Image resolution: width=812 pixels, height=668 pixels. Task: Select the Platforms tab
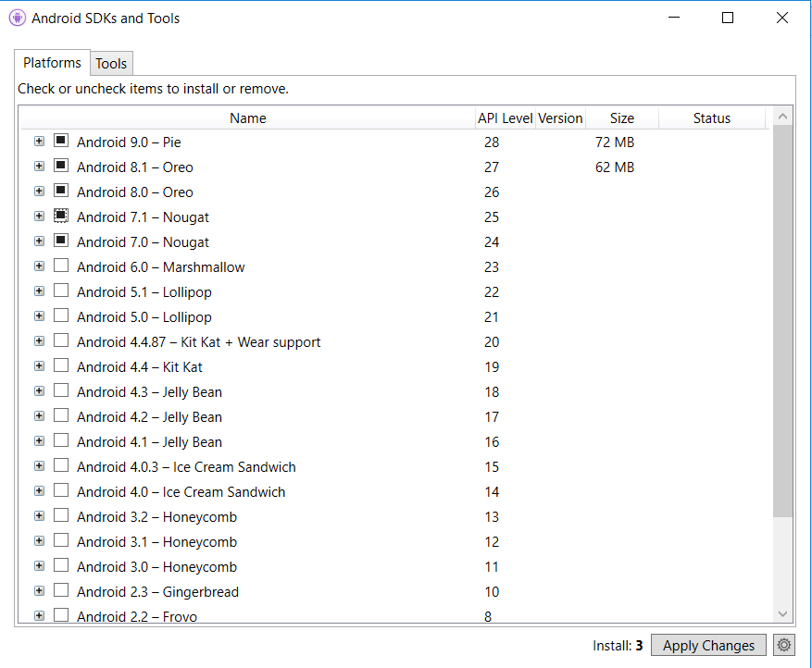point(51,63)
